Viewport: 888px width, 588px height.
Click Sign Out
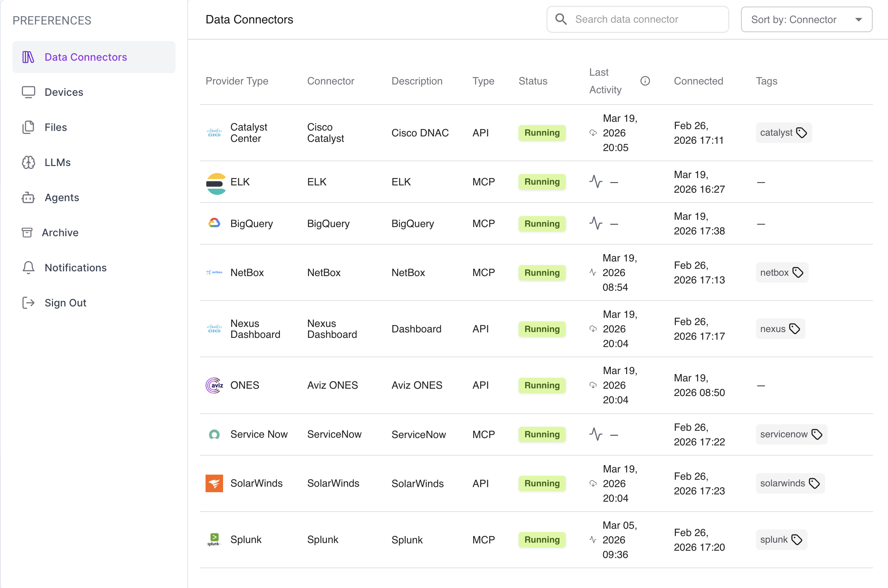pyautogui.click(x=65, y=303)
